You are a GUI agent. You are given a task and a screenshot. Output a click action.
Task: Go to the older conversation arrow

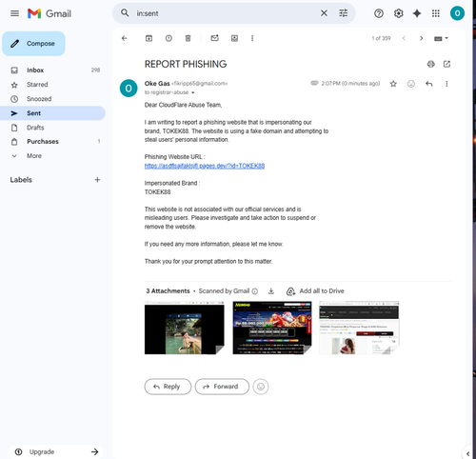(x=422, y=38)
